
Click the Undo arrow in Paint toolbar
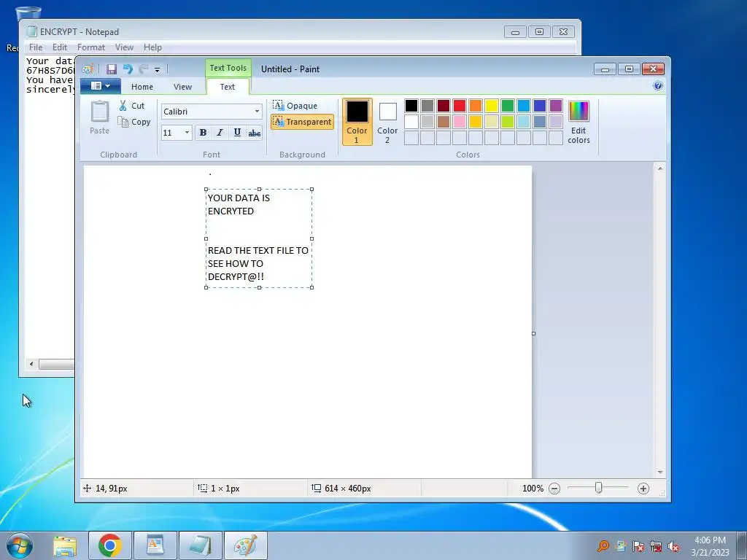point(128,69)
